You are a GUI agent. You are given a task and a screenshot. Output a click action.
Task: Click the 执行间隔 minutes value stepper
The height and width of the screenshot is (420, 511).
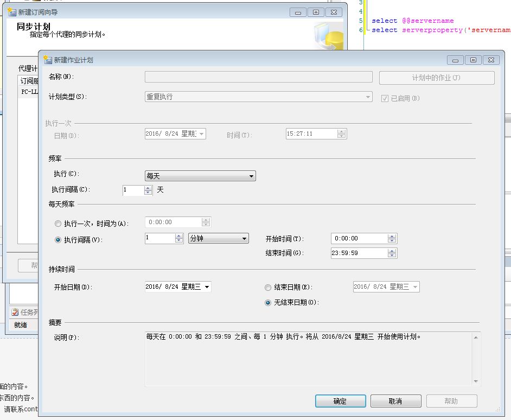[x=179, y=238]
